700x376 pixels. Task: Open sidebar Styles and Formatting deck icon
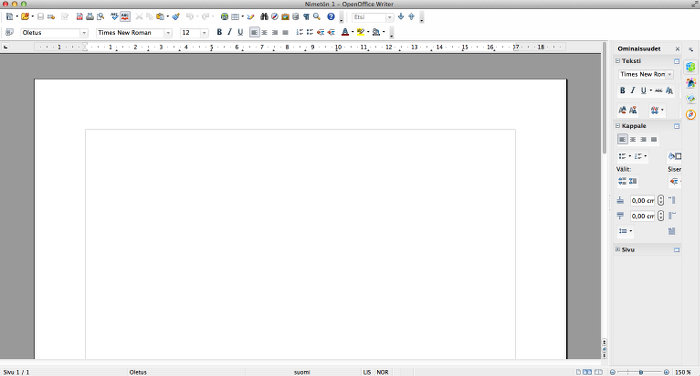click(691, 83)
